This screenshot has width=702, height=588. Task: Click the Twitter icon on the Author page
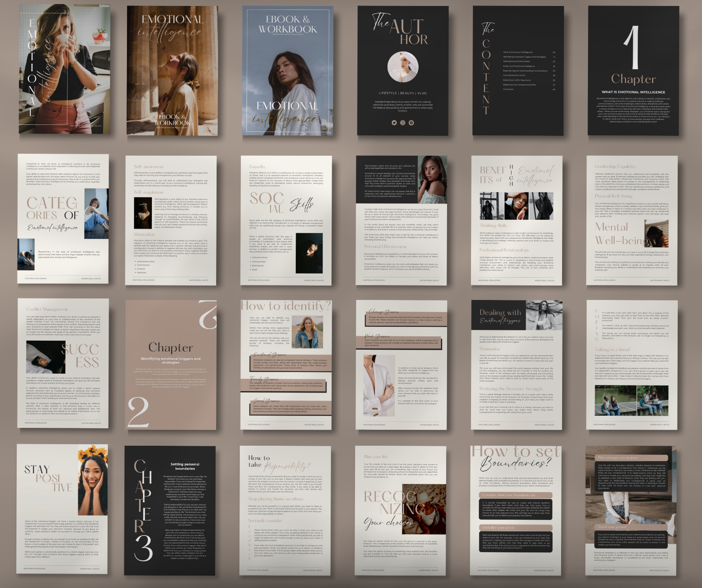(x=394, y=122)
